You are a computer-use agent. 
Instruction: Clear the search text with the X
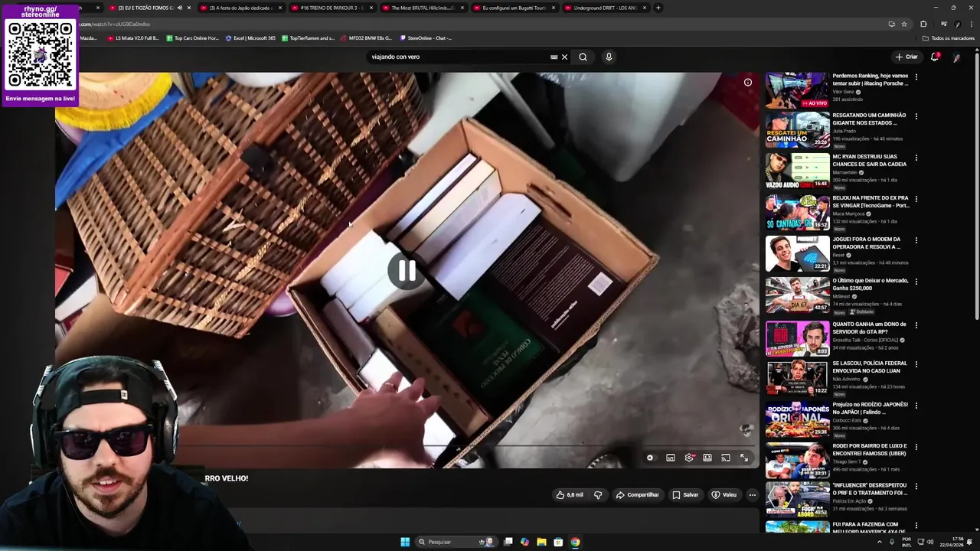tap(564, 57)
